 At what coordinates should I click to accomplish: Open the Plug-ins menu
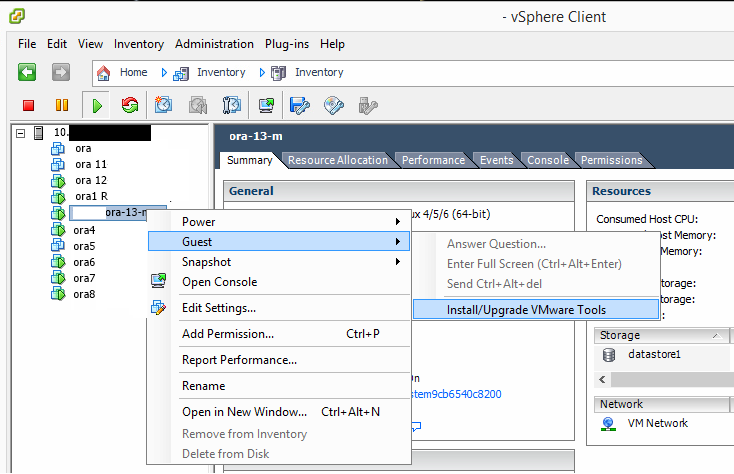(x=287, y=44)
